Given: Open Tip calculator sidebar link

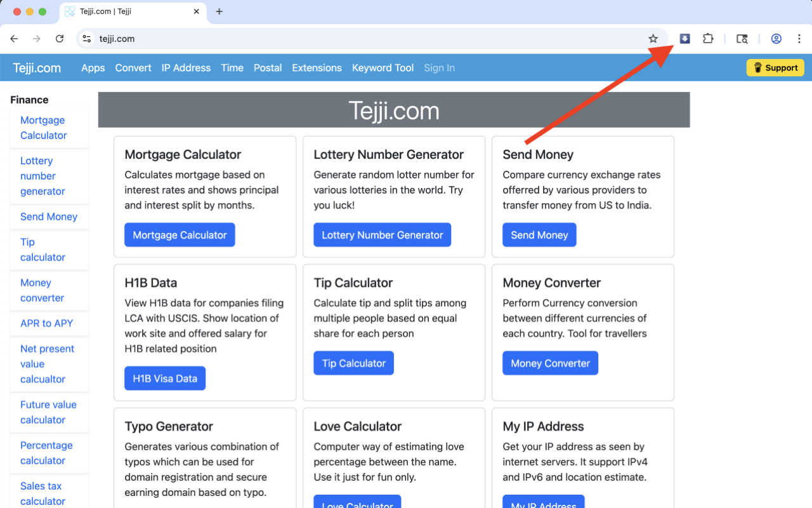Looking at the screenshot, I should click(43, 250).
